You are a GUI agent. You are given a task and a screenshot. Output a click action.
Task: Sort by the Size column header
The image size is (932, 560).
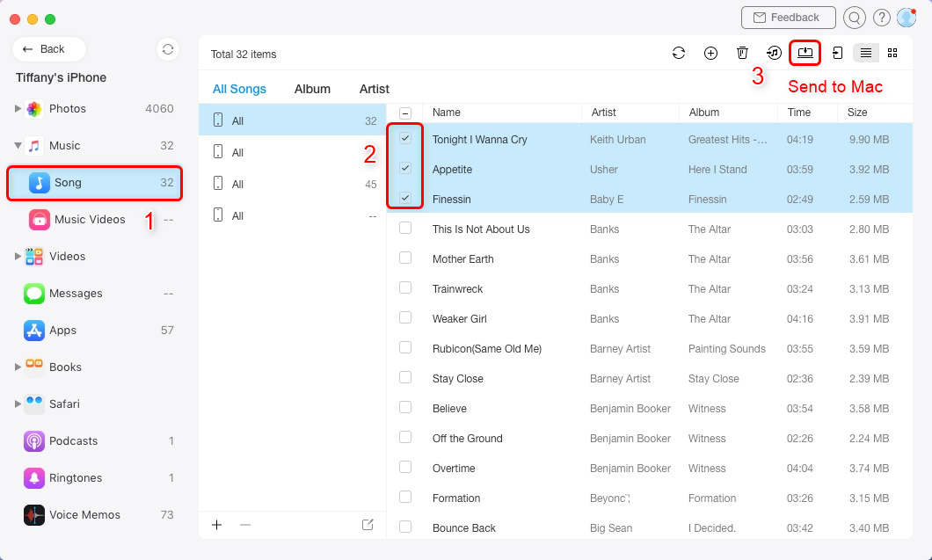pos(857,113)
